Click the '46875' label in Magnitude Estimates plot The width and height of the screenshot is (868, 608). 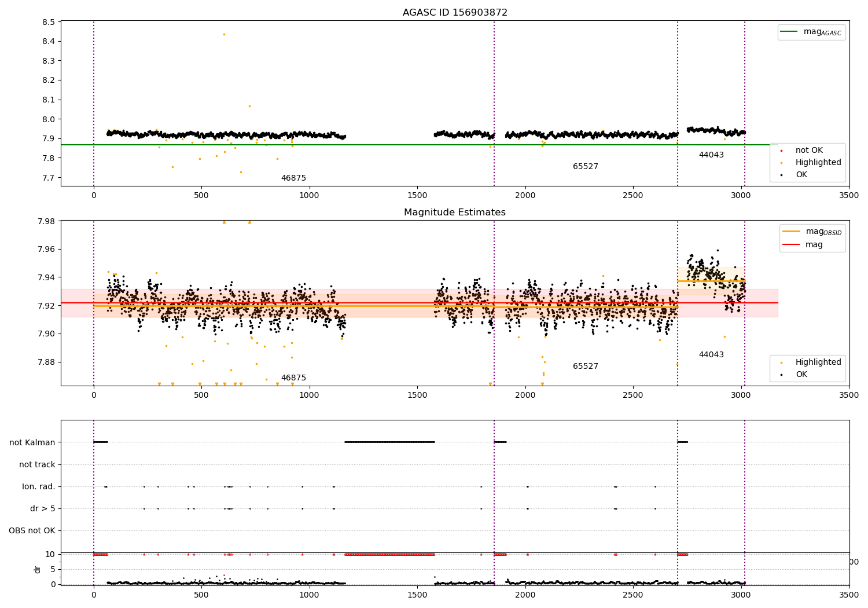click(293, 378)
